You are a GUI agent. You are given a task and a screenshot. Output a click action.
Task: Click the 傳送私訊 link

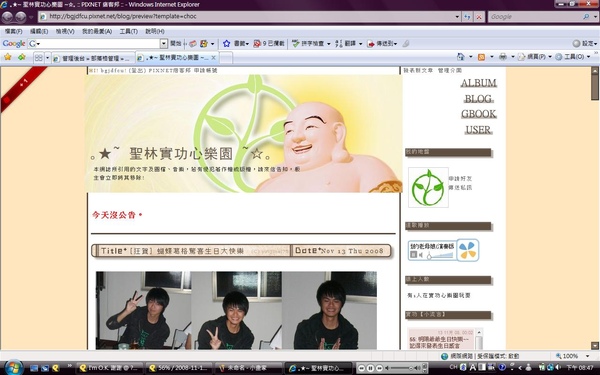pos(460,188)
